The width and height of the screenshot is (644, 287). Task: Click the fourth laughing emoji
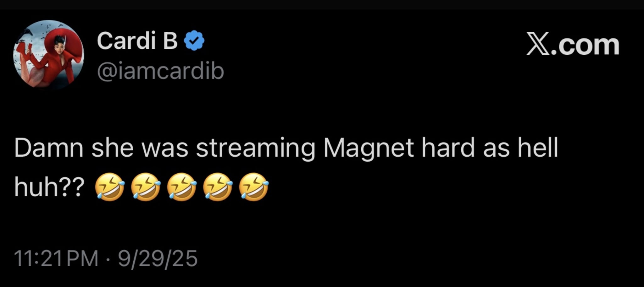[x=218, y=187]
